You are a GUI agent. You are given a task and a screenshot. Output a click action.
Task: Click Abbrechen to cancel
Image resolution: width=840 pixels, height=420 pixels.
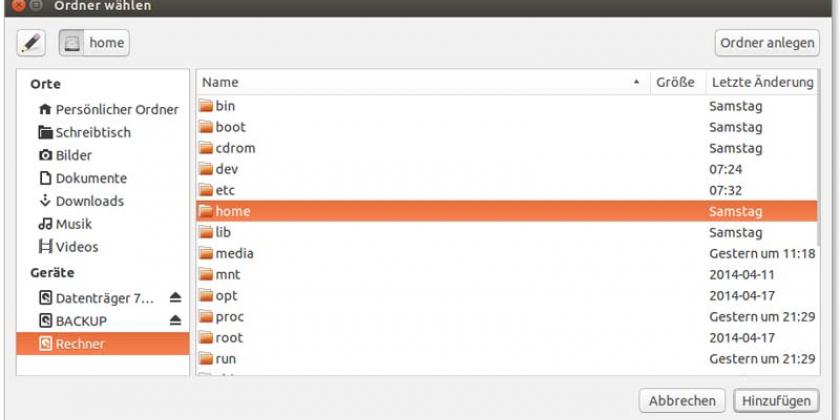[x=682, y=400]
